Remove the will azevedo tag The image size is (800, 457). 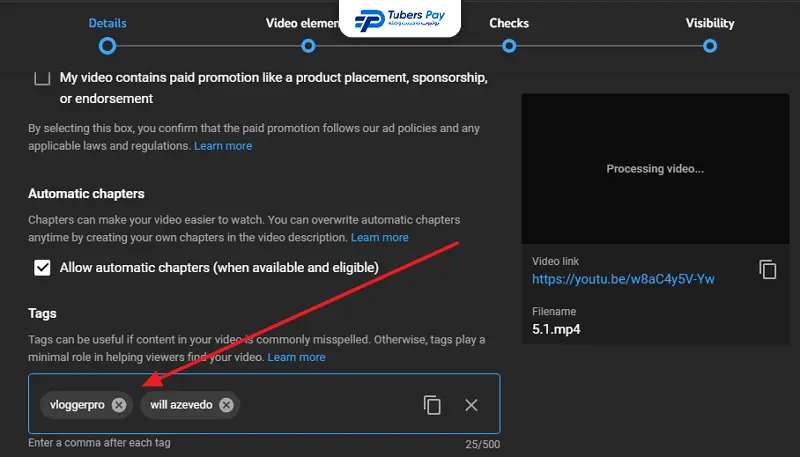(x=226, y=405)
